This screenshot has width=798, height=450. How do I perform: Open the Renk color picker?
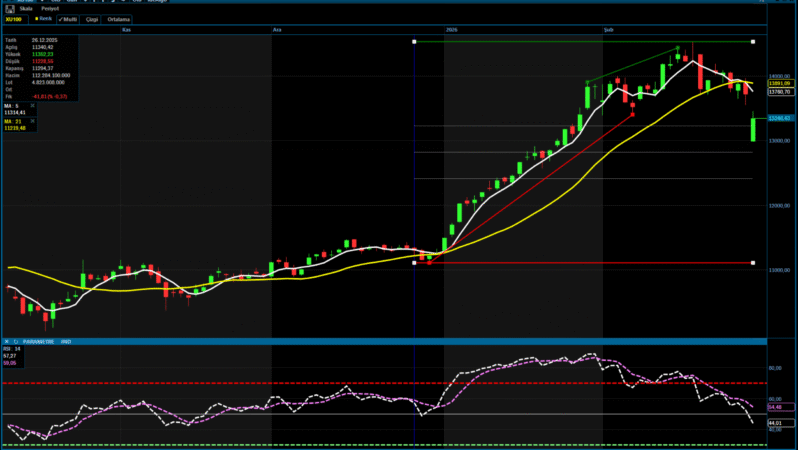[x=43, y=18]
